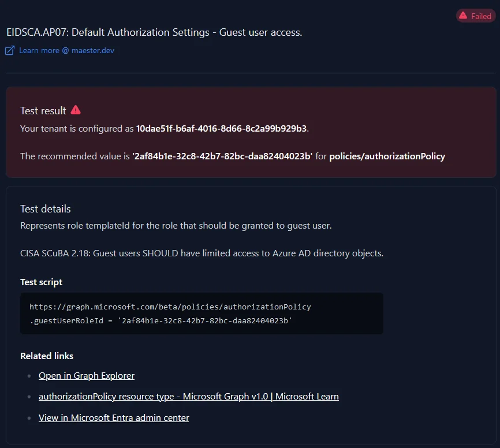Click the warning triangle next to Test result
The width and height of the screenshot is (500, 448).
(75, 110)
